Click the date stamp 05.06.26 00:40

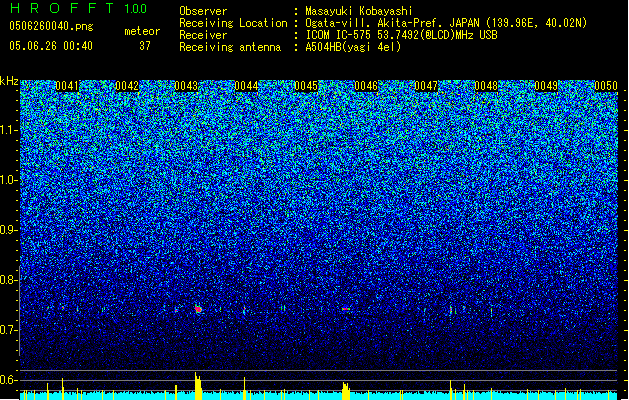pyautogui.click(x=51, y=46)
